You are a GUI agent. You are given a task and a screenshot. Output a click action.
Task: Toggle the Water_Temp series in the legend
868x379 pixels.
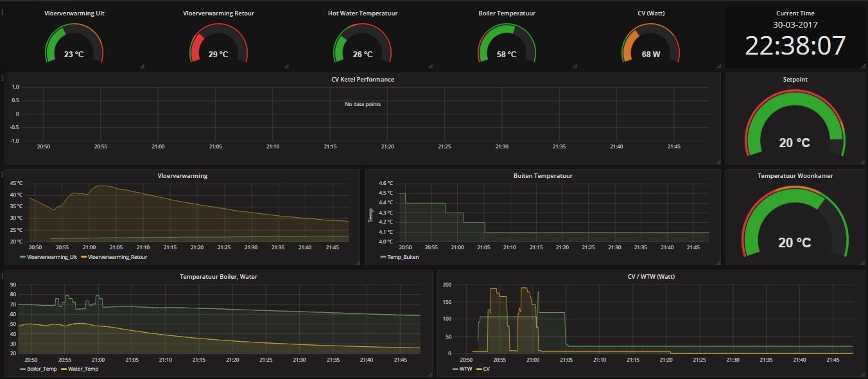83,369
